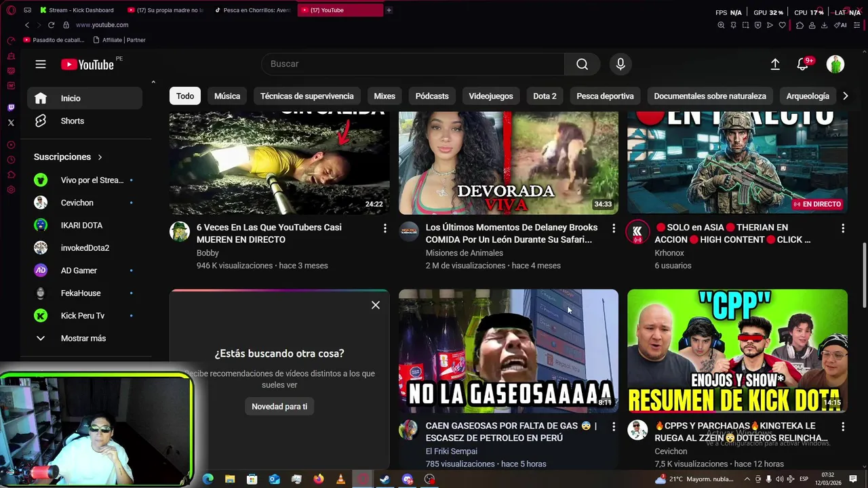Open Firefox from the taskbar
The height and width of the screenshot is (488, 868).
(x=319, y=479)
